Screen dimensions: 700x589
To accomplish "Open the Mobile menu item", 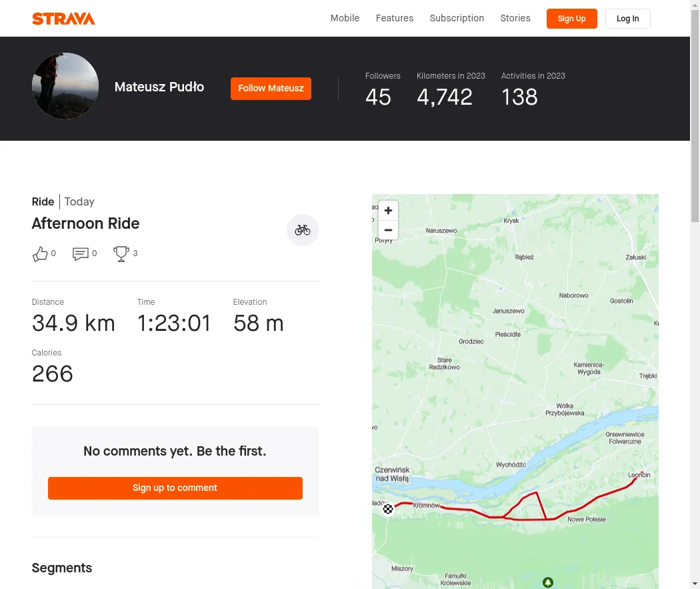I will coord(345,18).
